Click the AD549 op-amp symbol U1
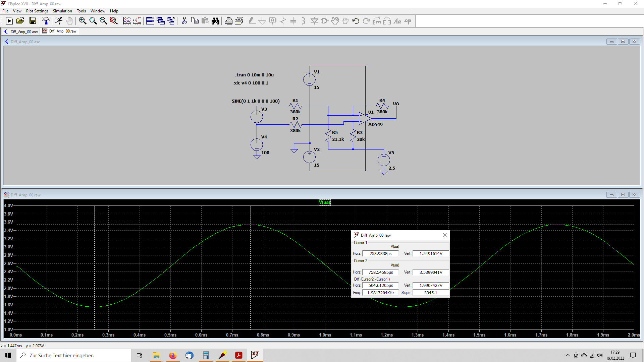 point(365,118)
